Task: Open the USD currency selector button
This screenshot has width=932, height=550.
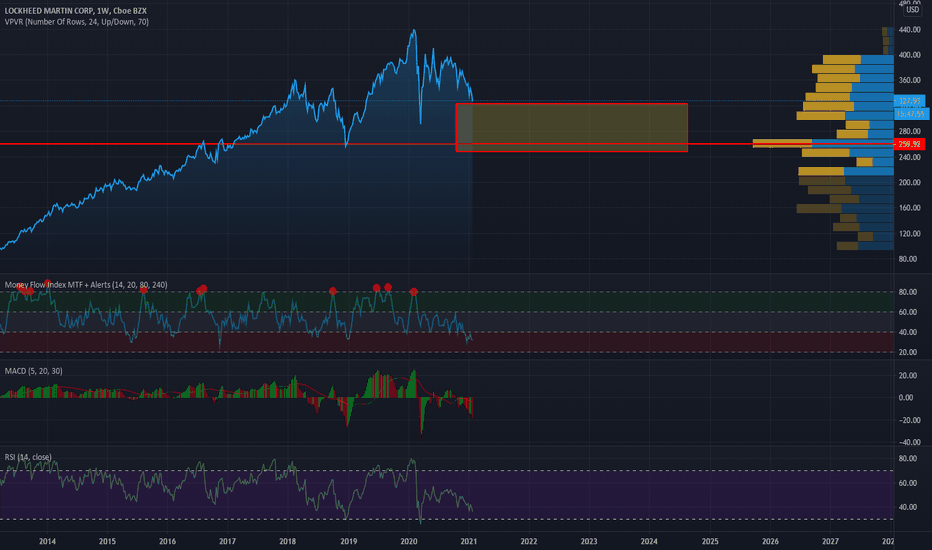Action: (912, 10)
